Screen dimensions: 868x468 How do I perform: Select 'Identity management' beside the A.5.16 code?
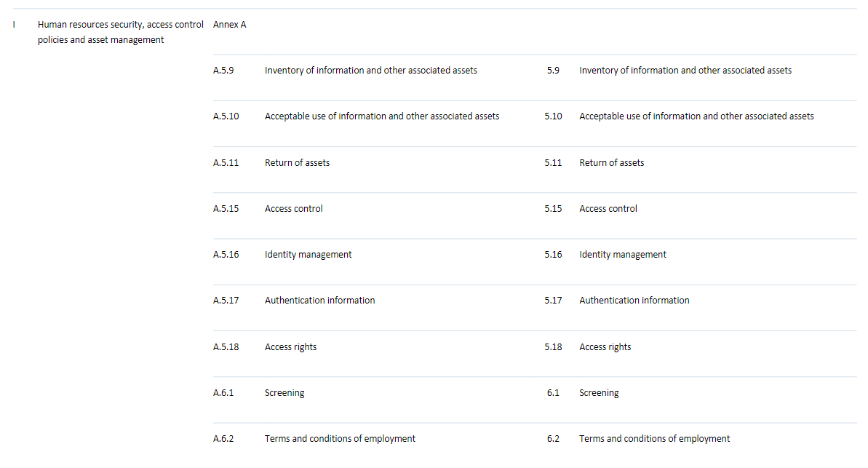(x=308, y=255)
